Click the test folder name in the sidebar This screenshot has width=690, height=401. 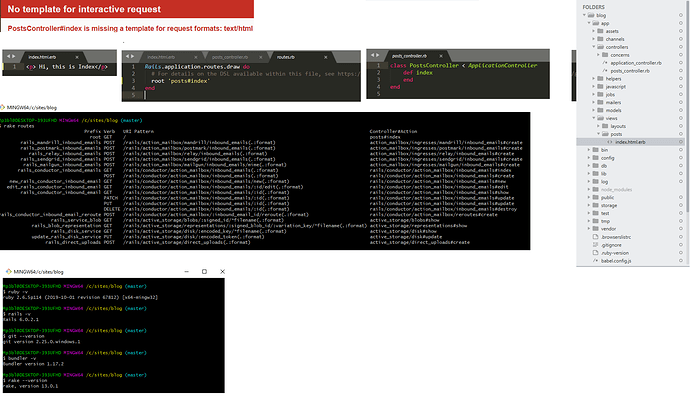pyautogui.click(x=605, y=213)
